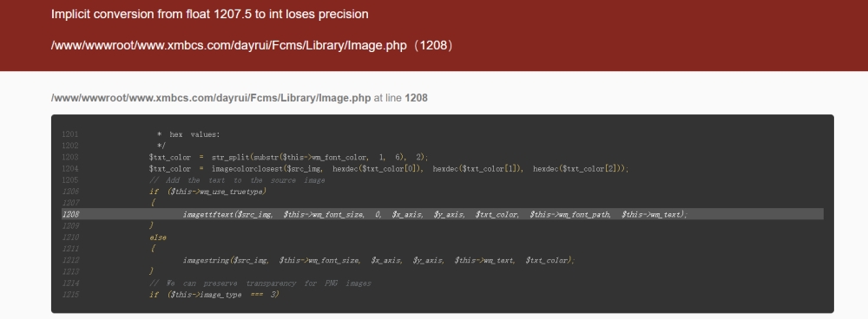This screenshot has width=868, height=319.
Task: Click line number 1208 in the gutter
Action: click(x=70, y=214)
